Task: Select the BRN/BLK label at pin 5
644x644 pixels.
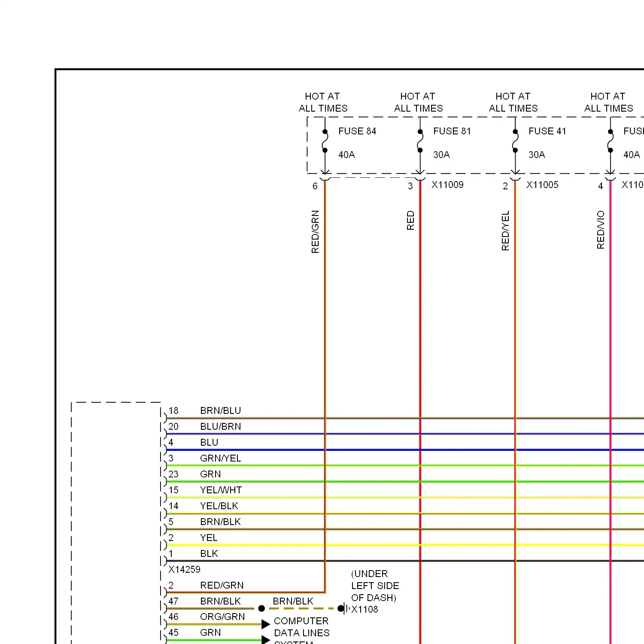Action: coord(221,522)
